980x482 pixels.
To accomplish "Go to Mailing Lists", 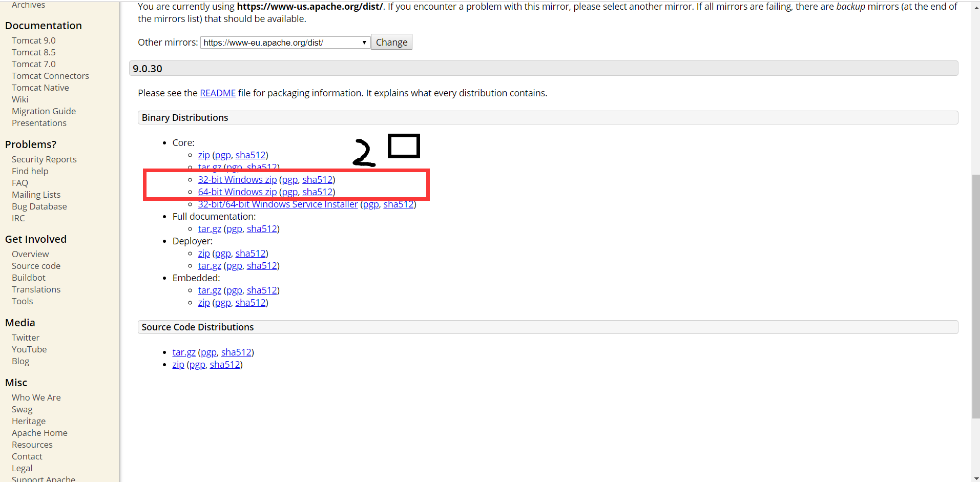I will coord(36,195).
